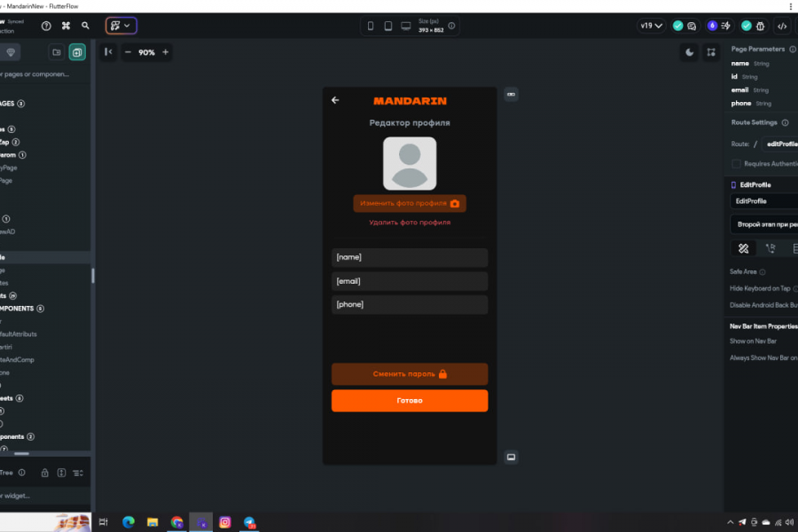
Task: Open Microsoft Edge from taskbar
Action: pyautogui.click(x=129, y=522)
